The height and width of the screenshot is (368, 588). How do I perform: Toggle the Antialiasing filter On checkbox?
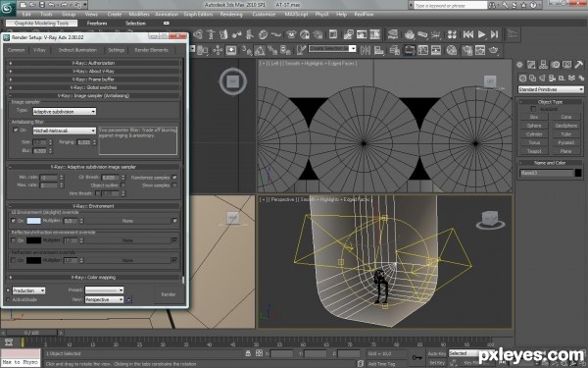[x=16, y=130]
